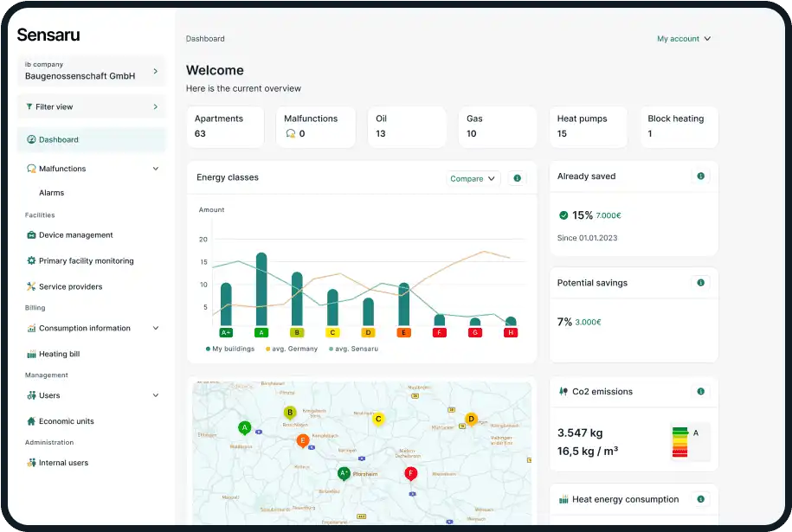This screenshot has width=792, height=532.
Task: Click the H energy class label
Action: click(511, 333)
